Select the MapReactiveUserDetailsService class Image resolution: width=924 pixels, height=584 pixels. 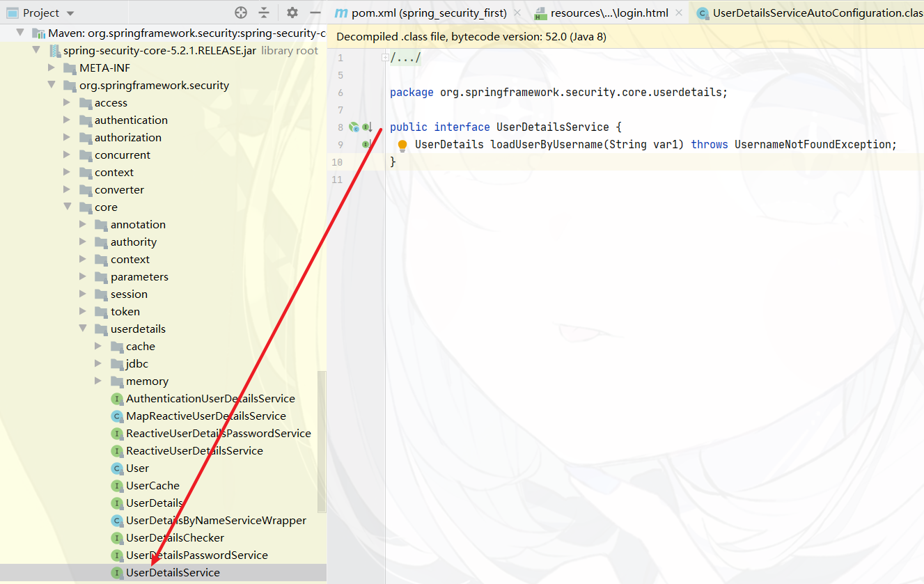206,416
